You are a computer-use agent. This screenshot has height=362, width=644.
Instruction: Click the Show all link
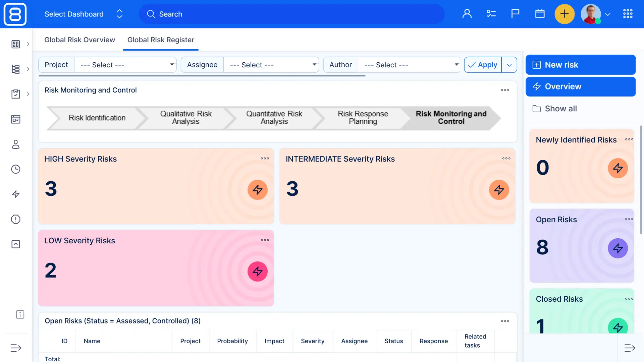pos(560,109)
